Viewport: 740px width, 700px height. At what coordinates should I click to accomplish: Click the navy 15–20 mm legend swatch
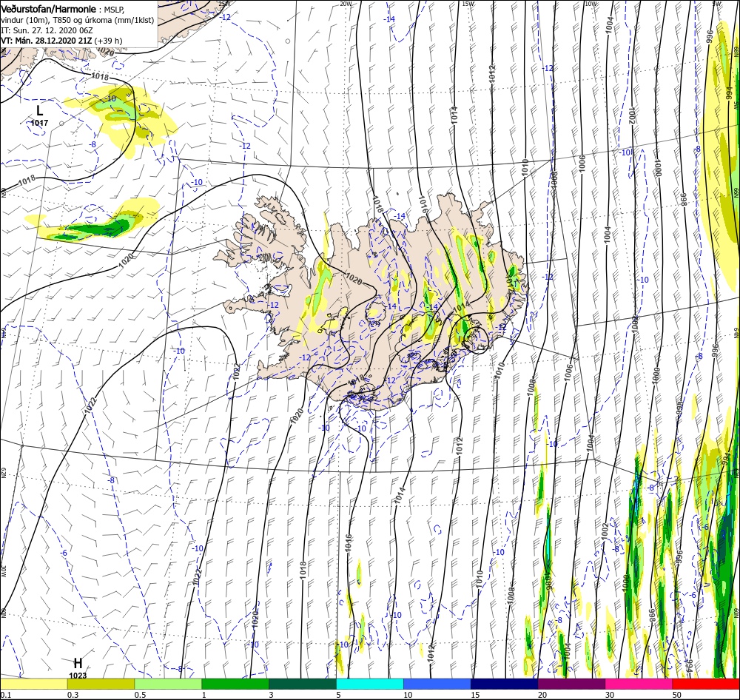(505, 684)
